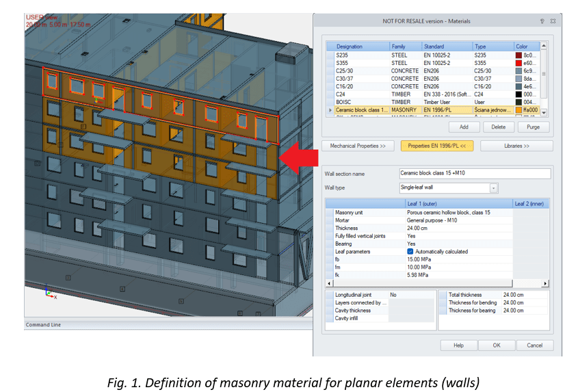Open the Wall type dropdown

click(x=493, y=187)
